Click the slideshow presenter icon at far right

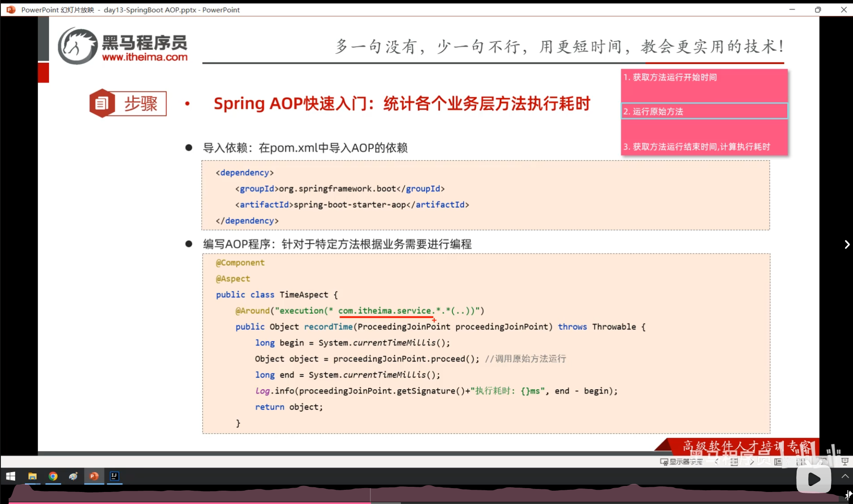coord(845,461)
